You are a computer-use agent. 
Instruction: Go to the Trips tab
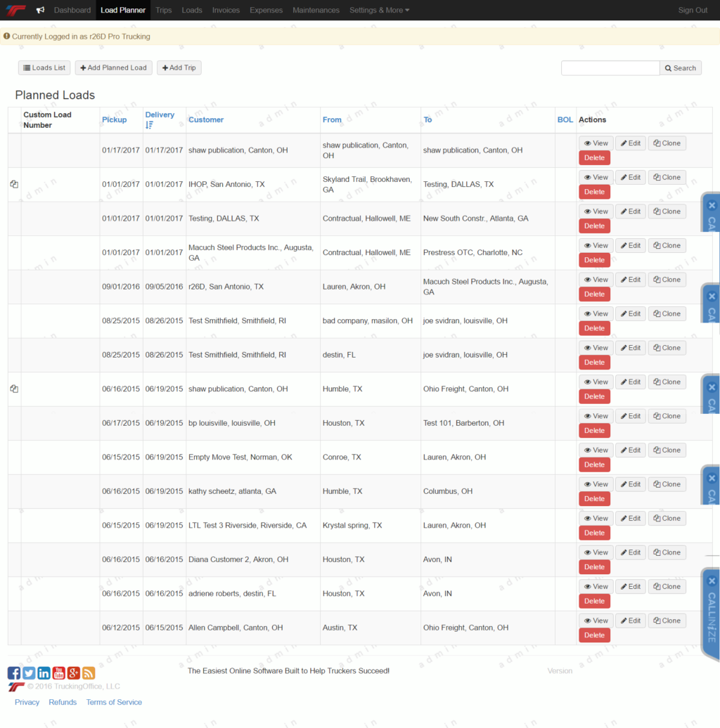tap(163, 11)
